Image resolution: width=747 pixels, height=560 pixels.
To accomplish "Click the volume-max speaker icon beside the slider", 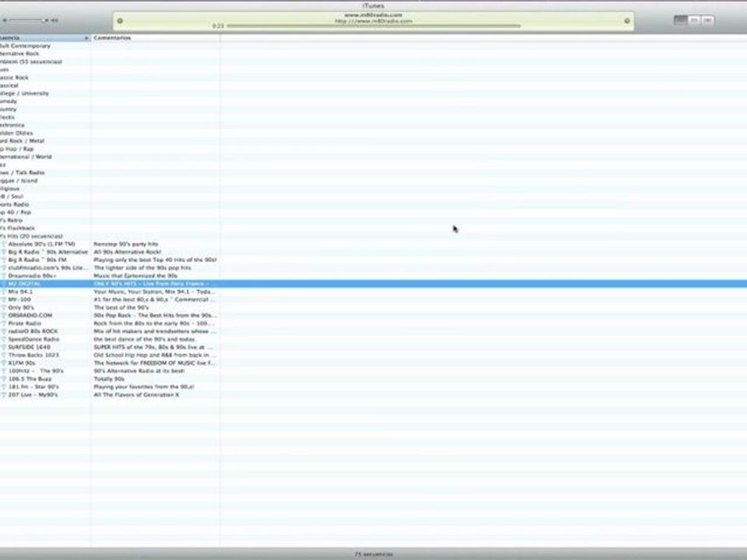I will pos(54,20).
